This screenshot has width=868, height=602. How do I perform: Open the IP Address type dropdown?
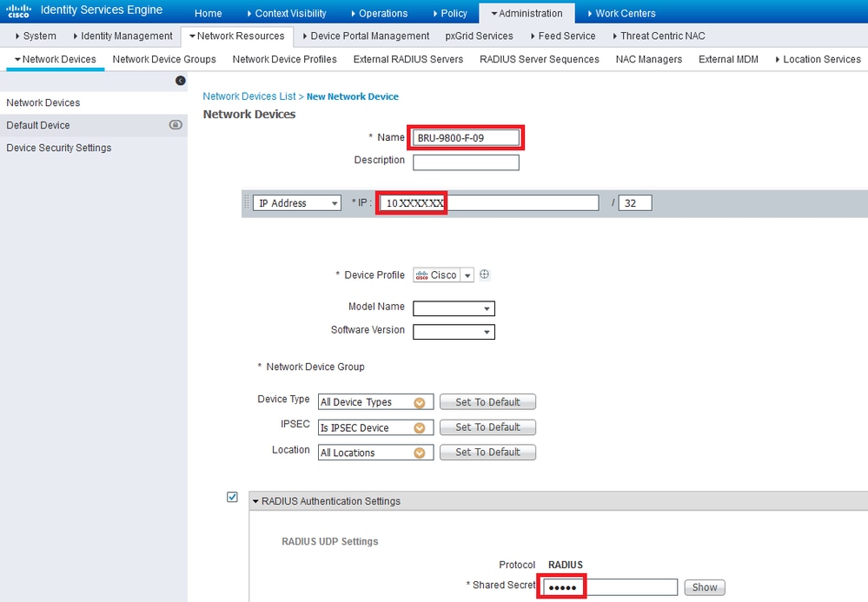tap(333, 202)
